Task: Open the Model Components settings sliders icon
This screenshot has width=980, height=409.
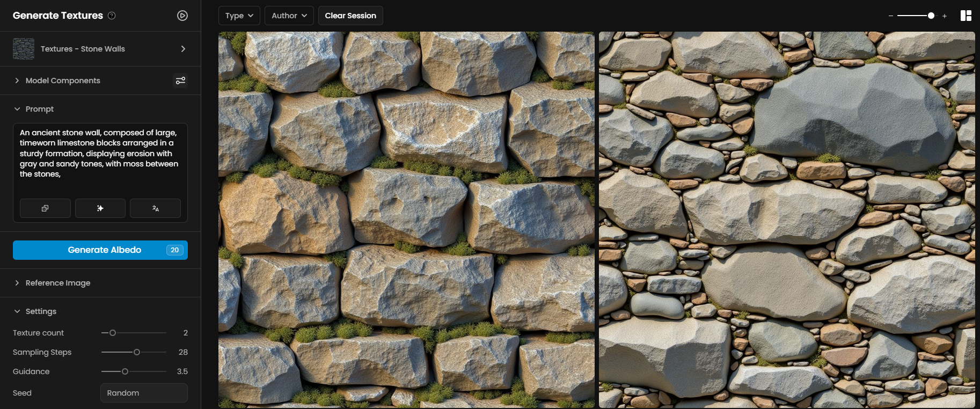Action: (180, 81)
